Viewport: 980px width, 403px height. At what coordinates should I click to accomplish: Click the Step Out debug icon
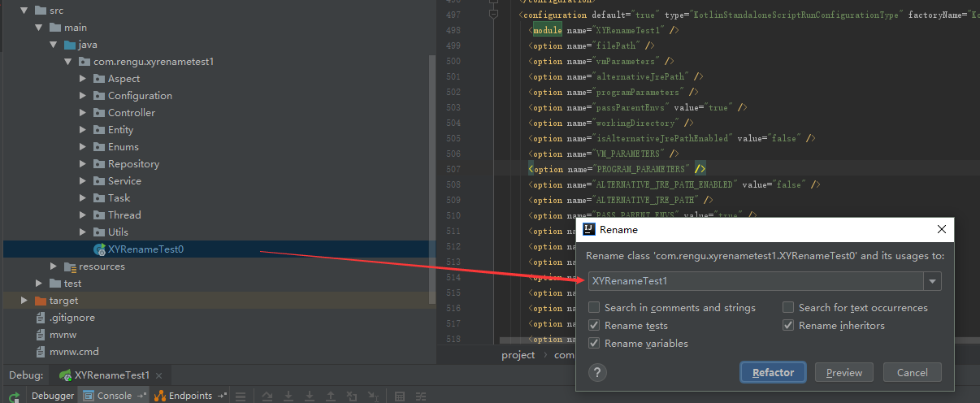pyautogui.click(x=332, y=396)
